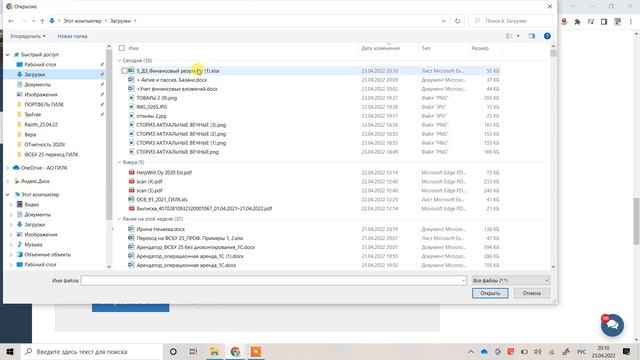Sort by the Имя column header

[134, 48]
